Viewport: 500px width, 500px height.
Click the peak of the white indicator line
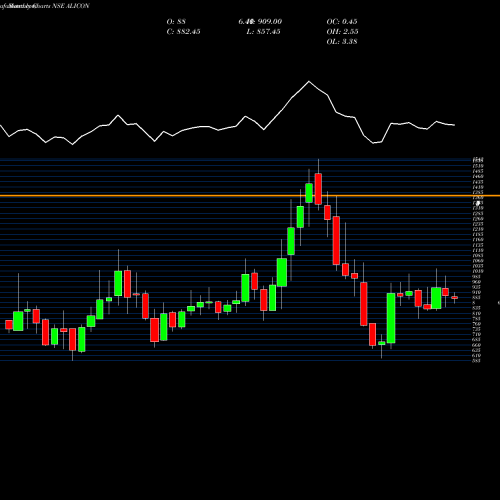tap(309, 81)
